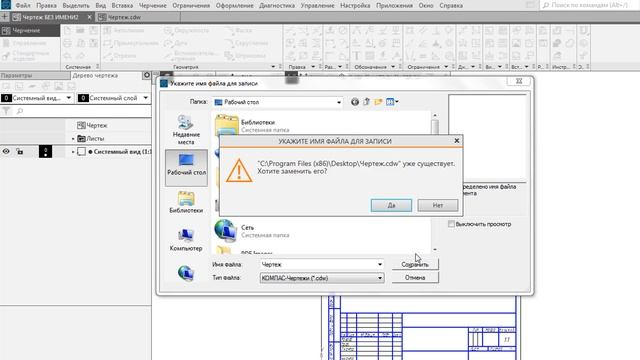This screenshot has height=360, width=640.
Task: Switch to the Параметры panel tab
Action: [x=35, y=76]
